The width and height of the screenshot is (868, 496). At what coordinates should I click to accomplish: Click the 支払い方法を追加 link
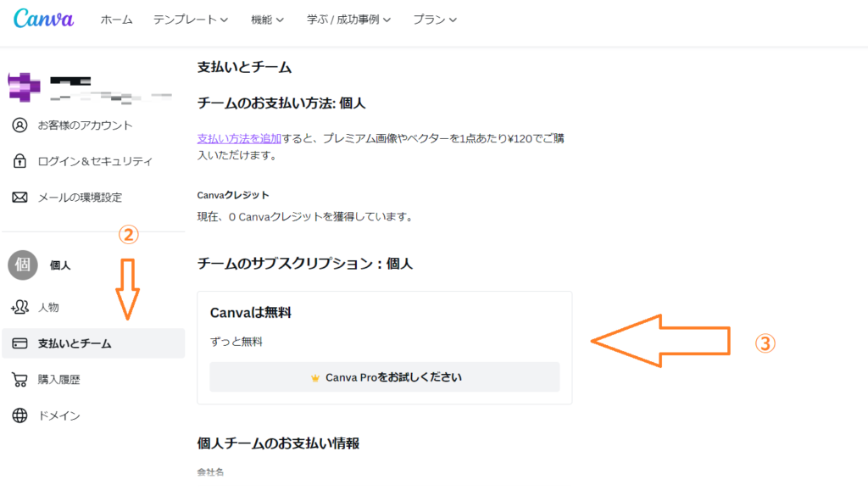[239, 138]
